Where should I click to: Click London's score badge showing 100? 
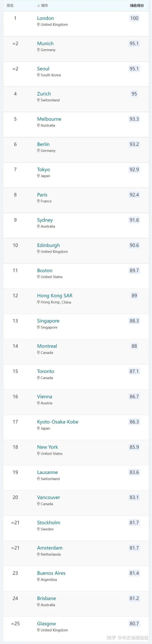(134, 18)
